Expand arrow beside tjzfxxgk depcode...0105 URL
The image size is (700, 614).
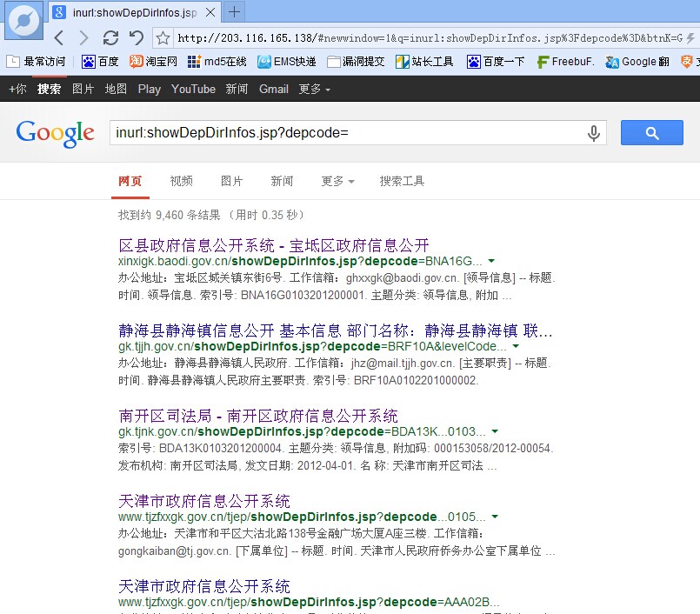point(495,517)
